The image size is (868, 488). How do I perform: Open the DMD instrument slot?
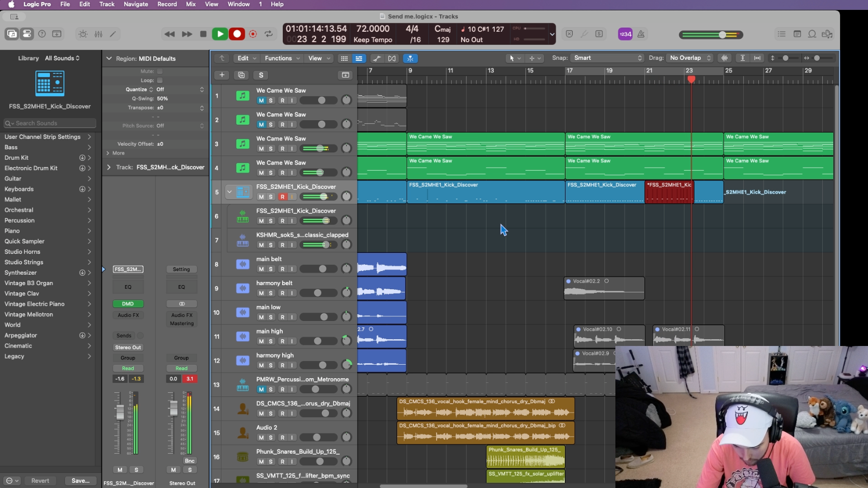[128, 304]
